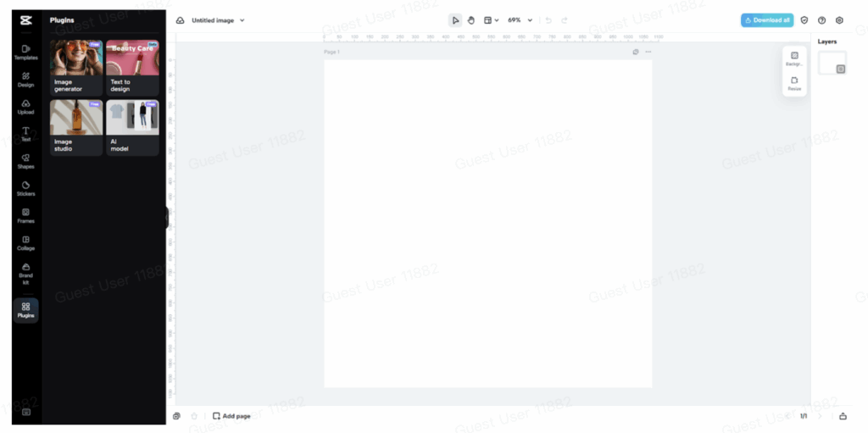Select the Shapes tool in sidebar
Image resolution: width=868 pixels, height=433 pixels.
point(25,161)
